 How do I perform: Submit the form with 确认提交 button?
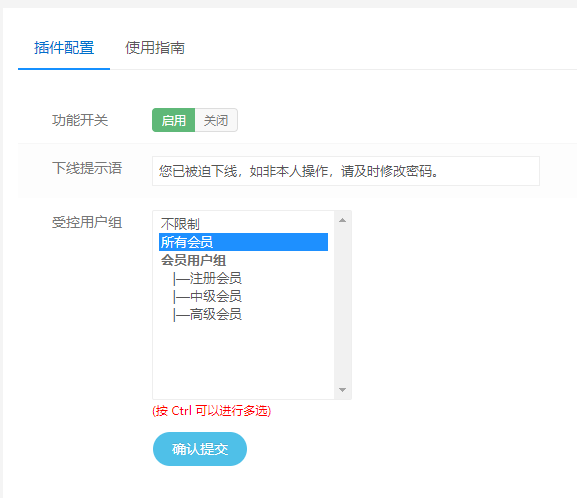coord(200,449)
